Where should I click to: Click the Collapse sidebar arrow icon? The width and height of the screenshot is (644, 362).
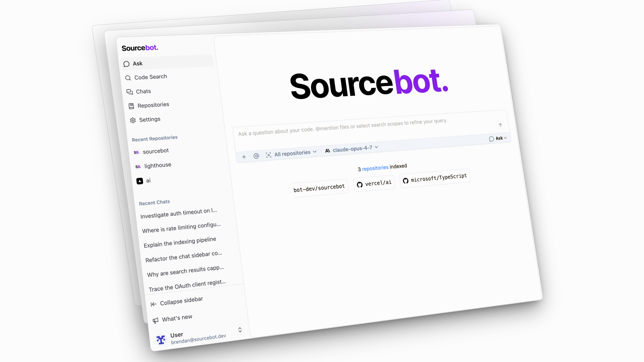153,304
